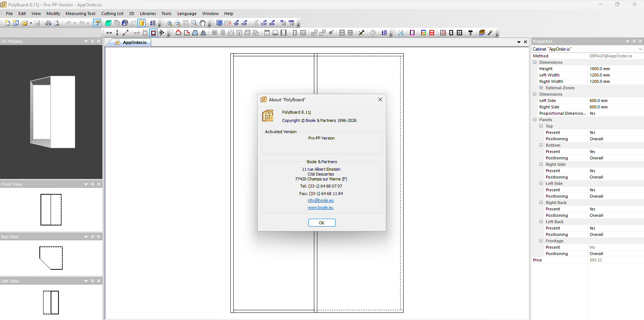Select the horizontal dimension arrow tool

click(x=109, y=33)
